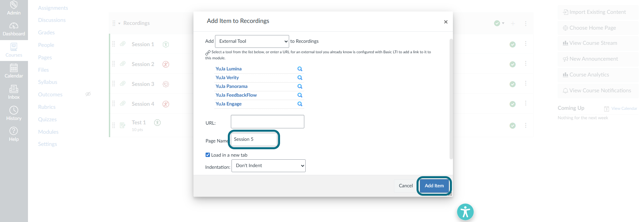Open the Indentation dropdown

[x=269, y=166]
